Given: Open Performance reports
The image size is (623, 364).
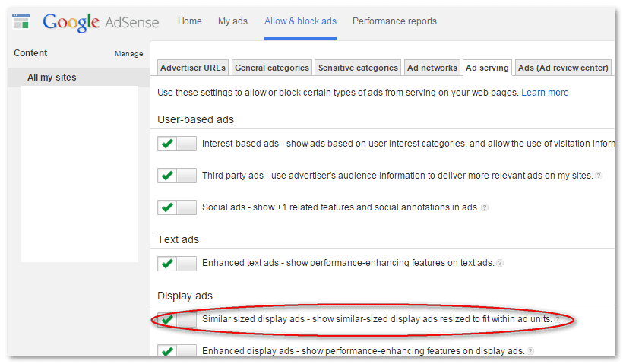Looking at the screenshot, I should pos(394,21).
